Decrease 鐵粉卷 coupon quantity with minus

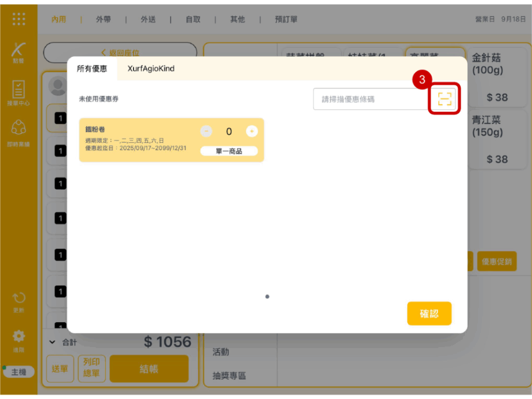pos(206,131)
